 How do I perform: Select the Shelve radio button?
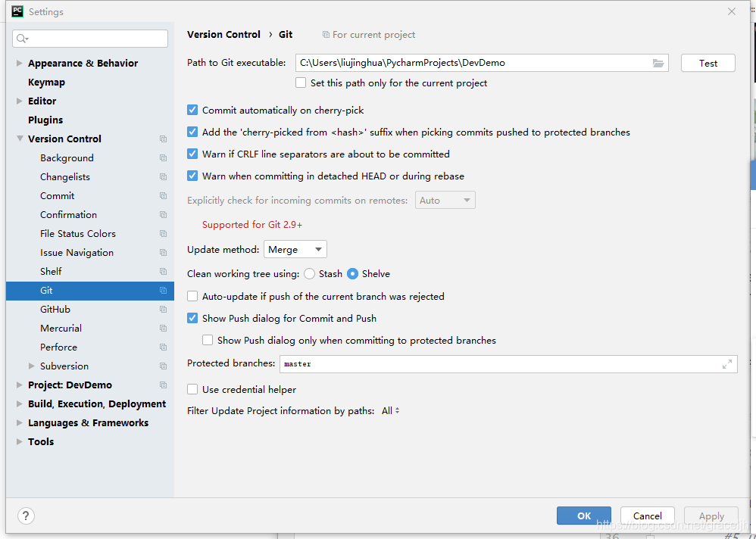tap(353, 273)
